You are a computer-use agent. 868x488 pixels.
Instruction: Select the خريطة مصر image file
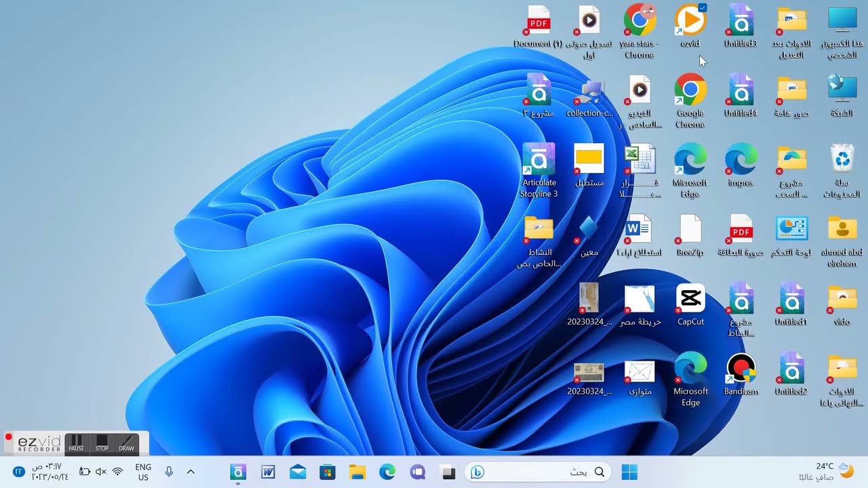(x=639, y=305)
